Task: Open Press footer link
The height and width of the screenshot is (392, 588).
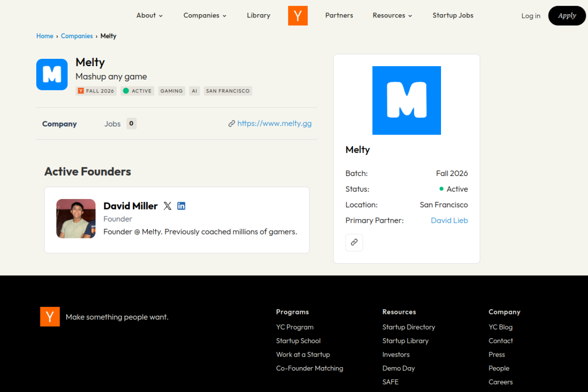Action: click(497, 355)
